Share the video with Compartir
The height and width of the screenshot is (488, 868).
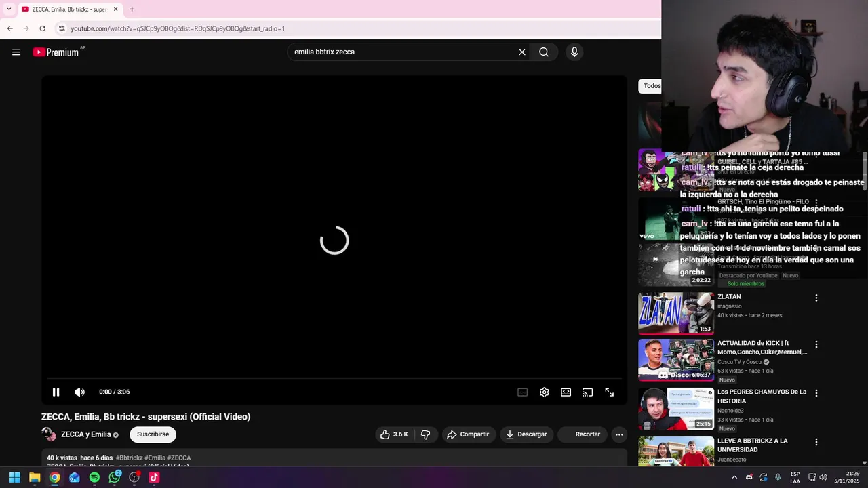468,434
